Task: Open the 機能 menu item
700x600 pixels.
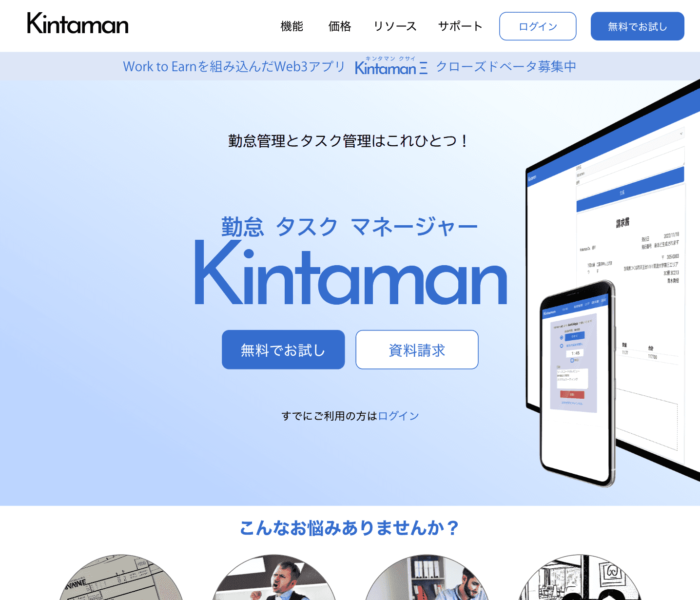Action: [x=292, y=26]
